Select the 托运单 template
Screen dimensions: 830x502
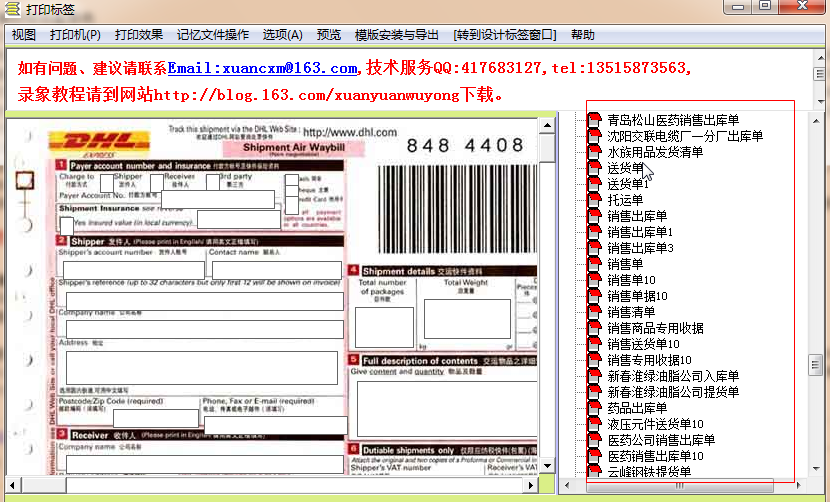(x=625, y=200)
